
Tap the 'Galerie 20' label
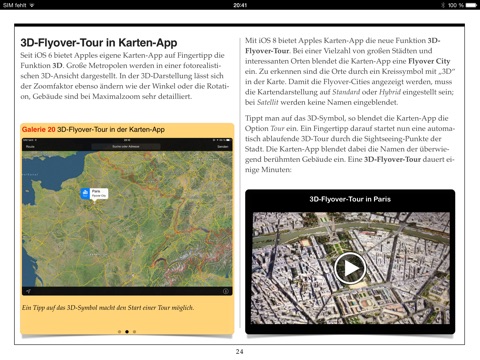point(38,130)
